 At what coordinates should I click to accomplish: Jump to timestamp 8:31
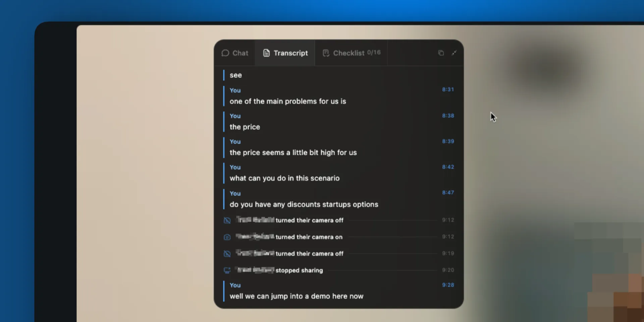448,90
